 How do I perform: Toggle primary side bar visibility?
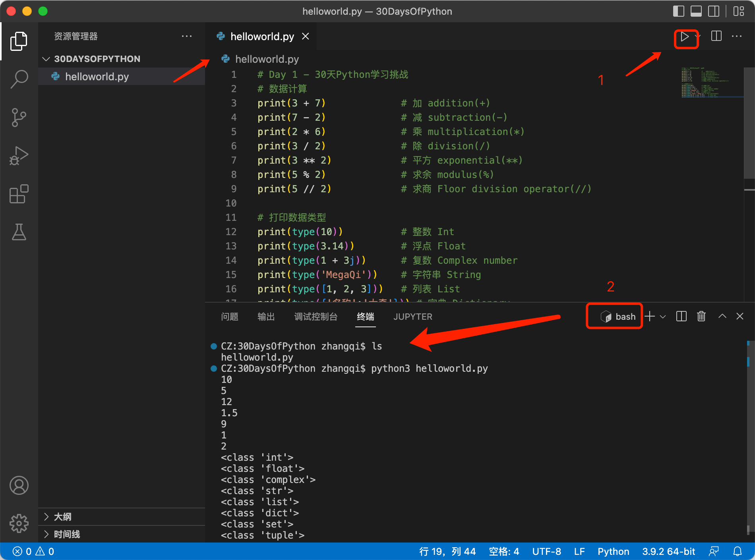point(679,11)
